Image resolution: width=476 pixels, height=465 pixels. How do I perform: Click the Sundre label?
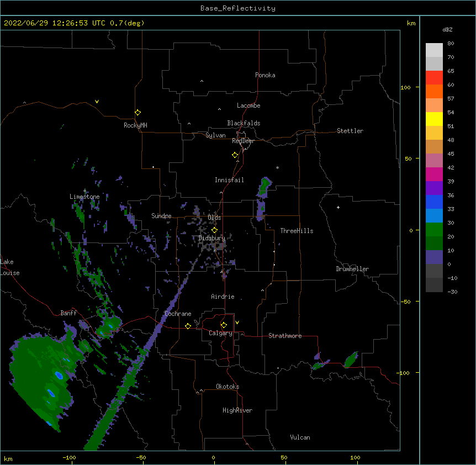[161, 216]
